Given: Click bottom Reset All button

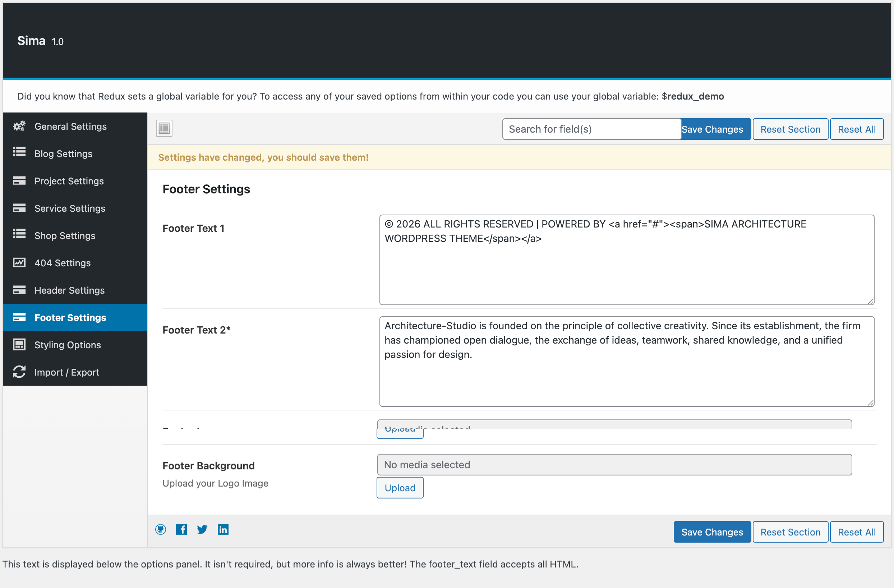Looking at the screenshot, I should click(x=856, y=532).
